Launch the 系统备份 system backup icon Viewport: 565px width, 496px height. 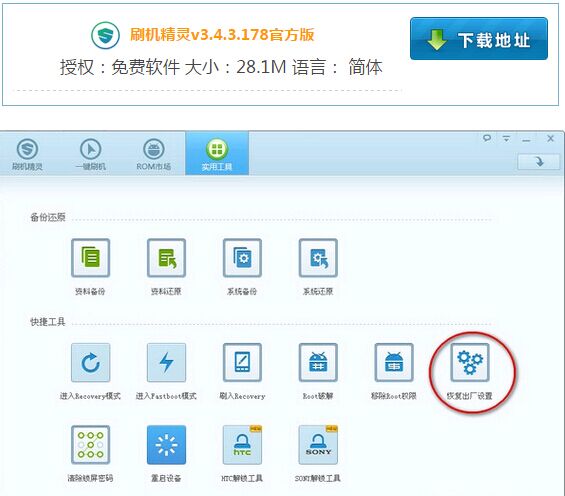click(x=242, y=258)
